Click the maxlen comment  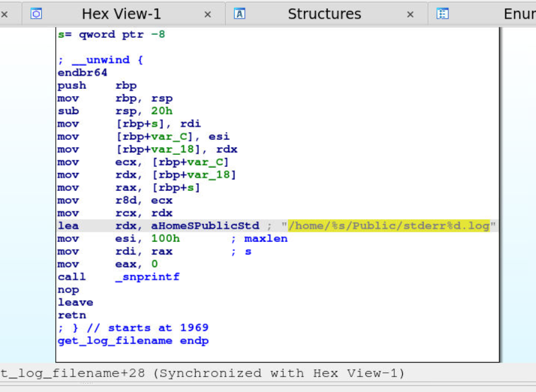pos(266,238)
